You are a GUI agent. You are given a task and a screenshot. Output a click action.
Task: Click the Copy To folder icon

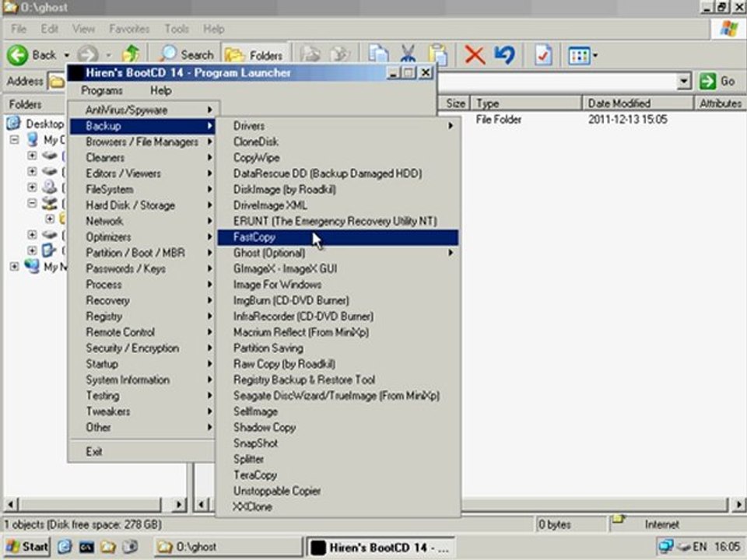340,55
